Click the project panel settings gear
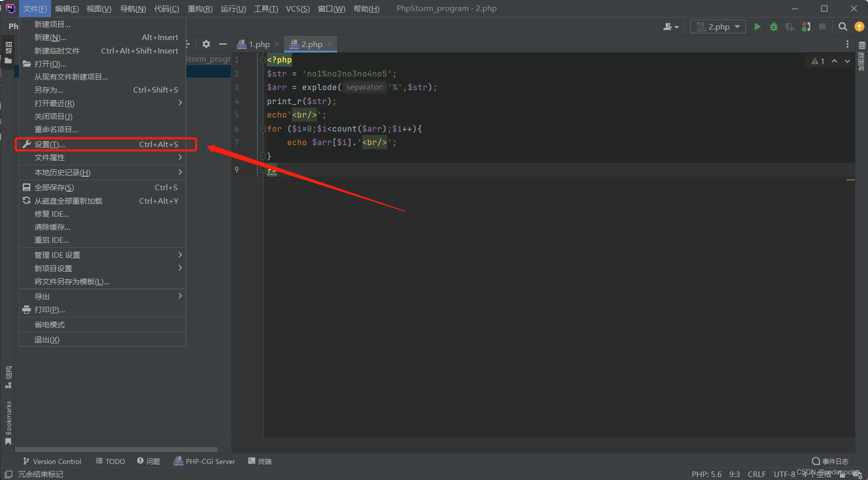The image size is (868, 480). [206, 44]
